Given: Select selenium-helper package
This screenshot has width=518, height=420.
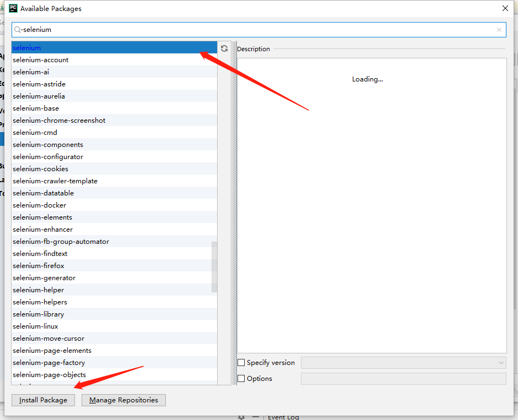Looking at the screenshot, I should (x=114, y=290).
